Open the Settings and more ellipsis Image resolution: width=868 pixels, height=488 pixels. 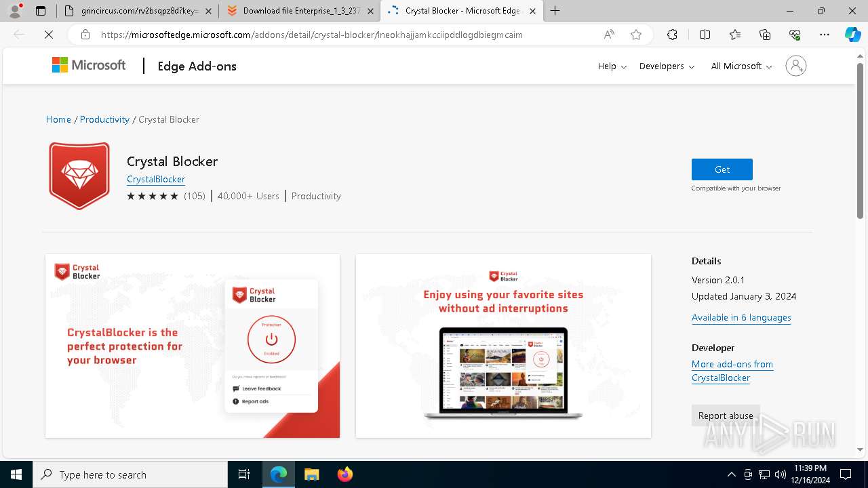pyautogui.click(x=825, y=35)
